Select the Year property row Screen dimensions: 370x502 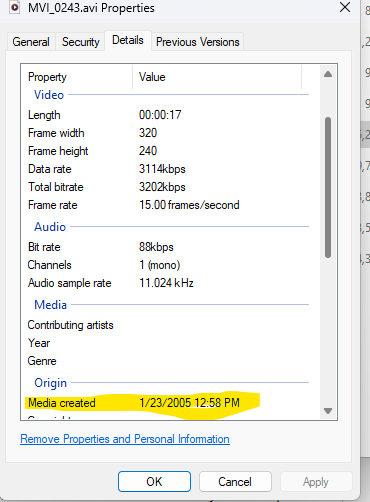point(168,343)
